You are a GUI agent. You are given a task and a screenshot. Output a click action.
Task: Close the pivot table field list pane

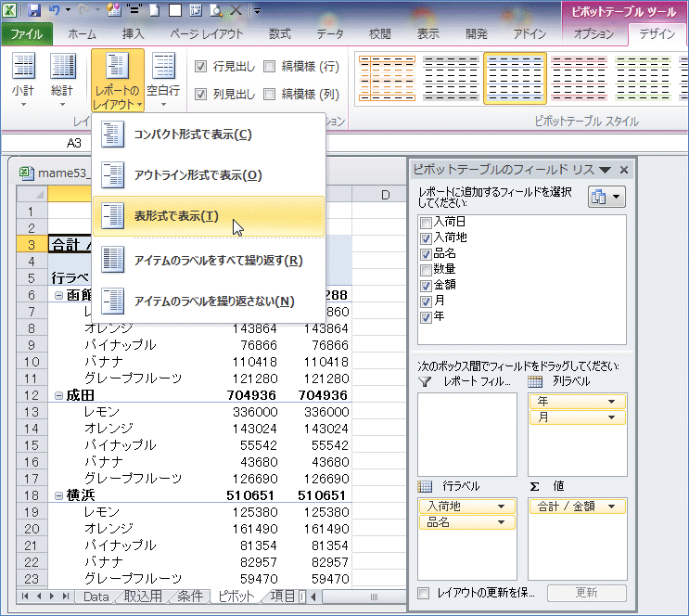[624, 170]
